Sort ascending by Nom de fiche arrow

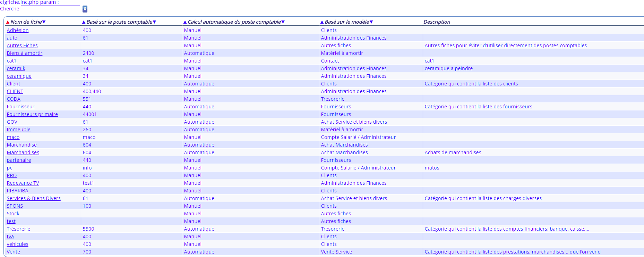(8, 22)
